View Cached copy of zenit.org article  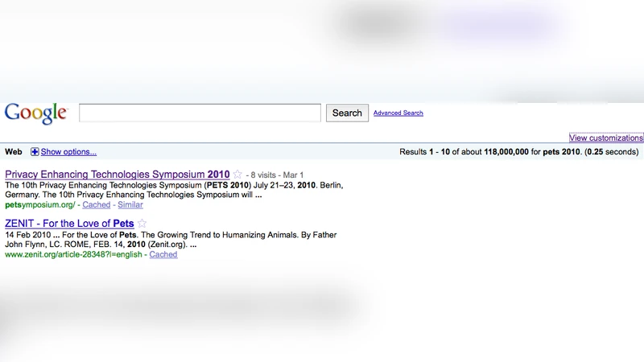(x=163, y=255)
